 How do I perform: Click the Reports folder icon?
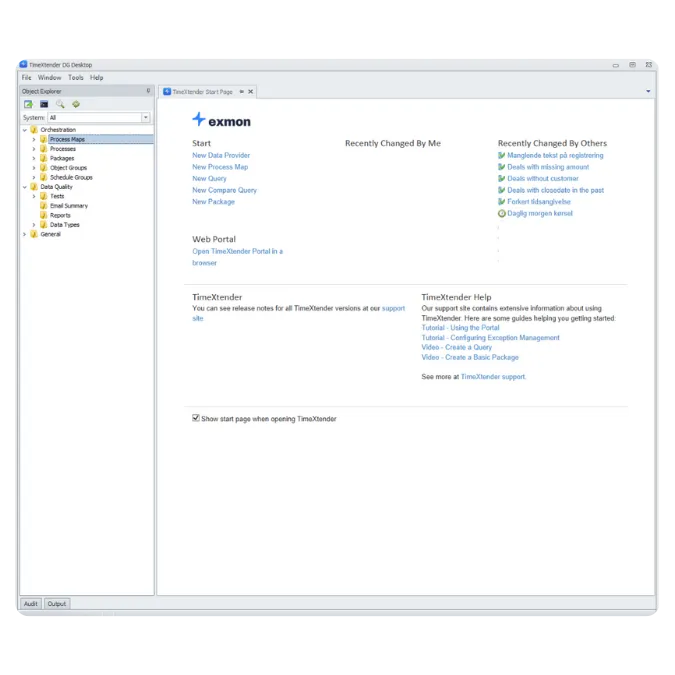pos(43,215)
